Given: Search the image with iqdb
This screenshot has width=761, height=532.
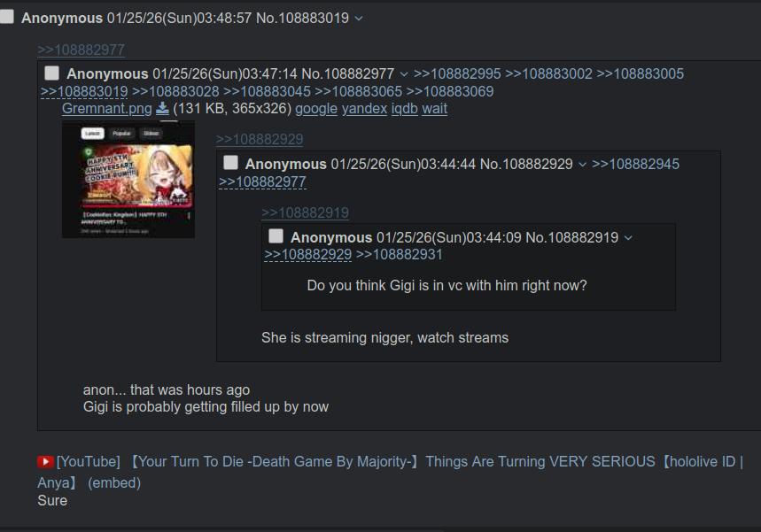Looking at the screenshot, I should click(x=404, y=109).
